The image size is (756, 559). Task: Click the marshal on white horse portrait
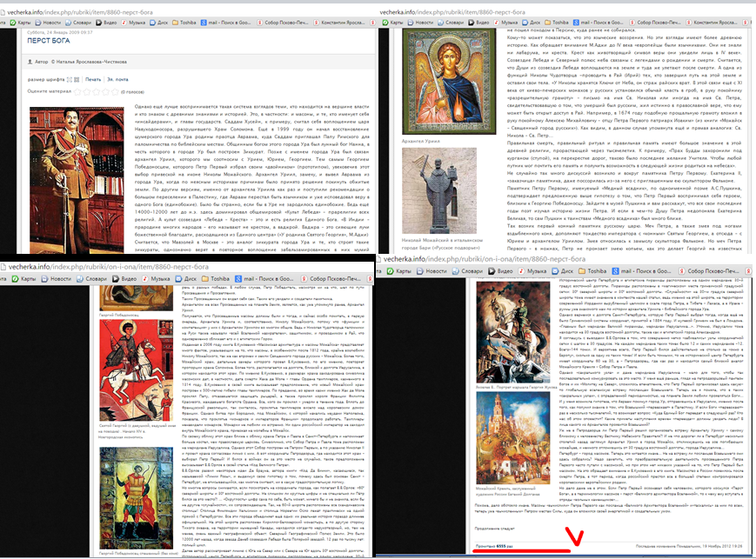(x=513, y=332)
